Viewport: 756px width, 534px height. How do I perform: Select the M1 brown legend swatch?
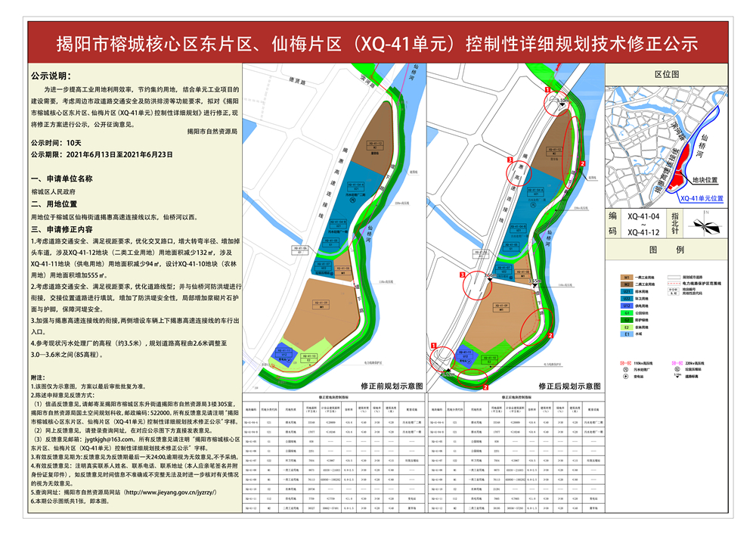[627, 278]
